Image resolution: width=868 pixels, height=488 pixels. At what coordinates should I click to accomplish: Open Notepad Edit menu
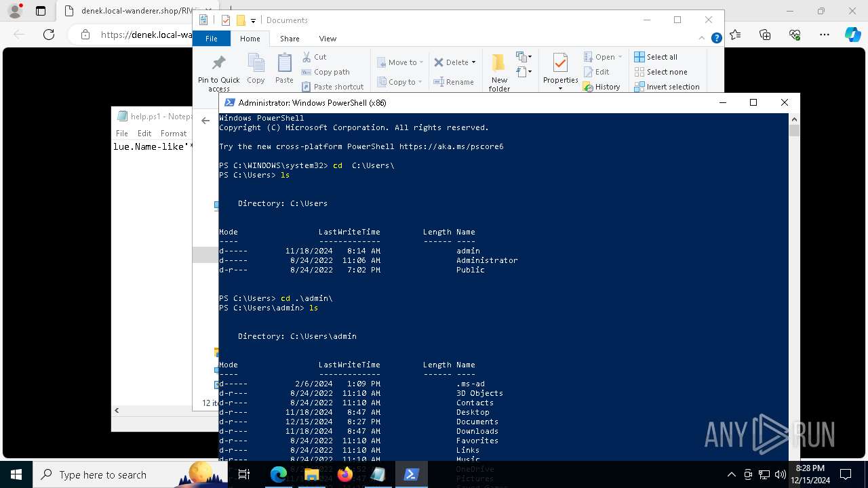[144, 134]
